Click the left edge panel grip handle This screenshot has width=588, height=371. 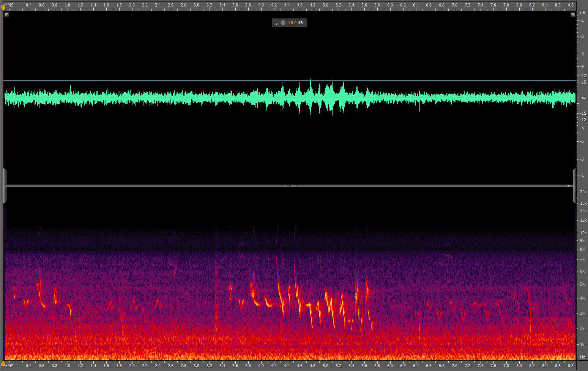5,186
